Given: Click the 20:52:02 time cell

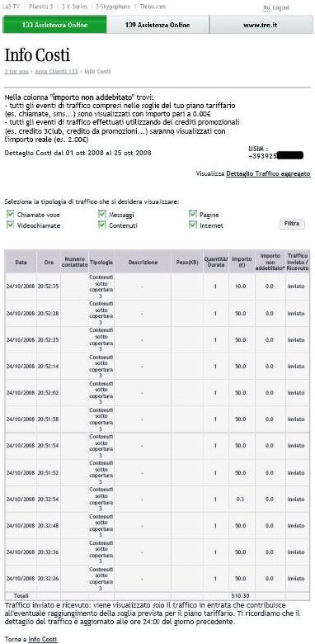Looking at the screenshot, I should pyautogui.click(x=49, y=393).
